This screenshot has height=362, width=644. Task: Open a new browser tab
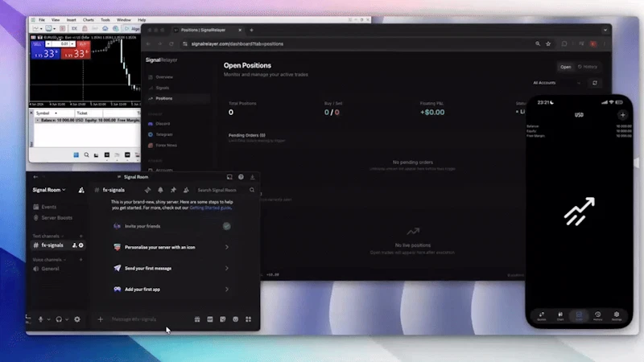(x=251, y=30)
